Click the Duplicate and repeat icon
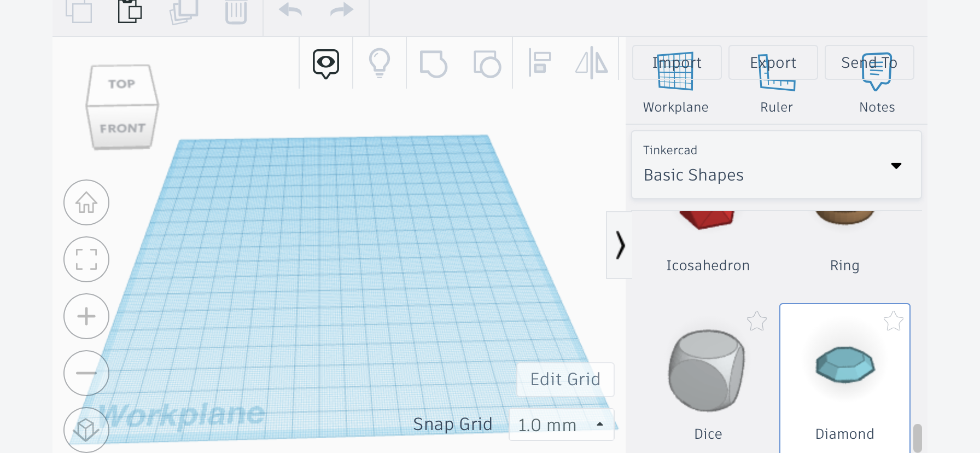Image resolution: width=980 pixels, height=453 pixels. click(x=183, y=11)
